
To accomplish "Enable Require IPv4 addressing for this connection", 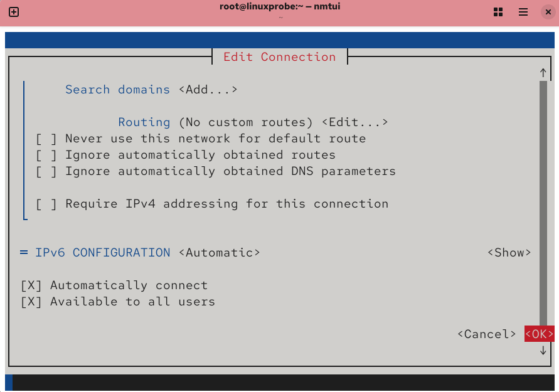I will coord(46,204).
